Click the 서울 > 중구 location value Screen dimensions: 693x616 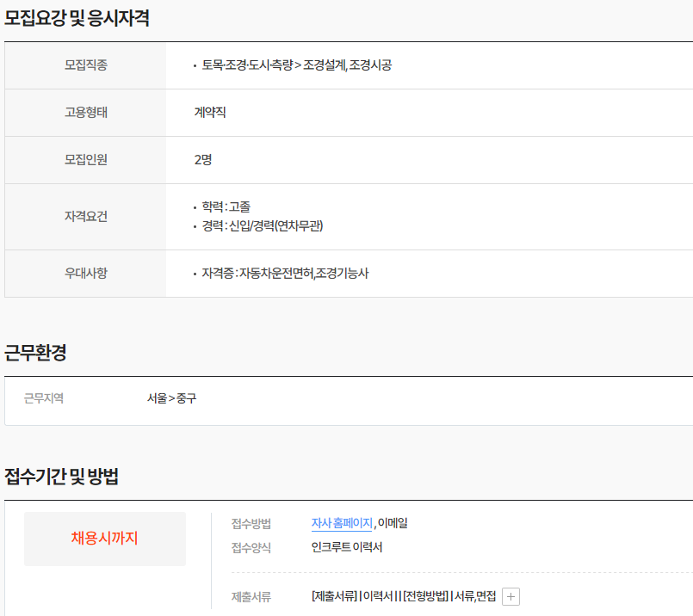click(x=171, y=398)
